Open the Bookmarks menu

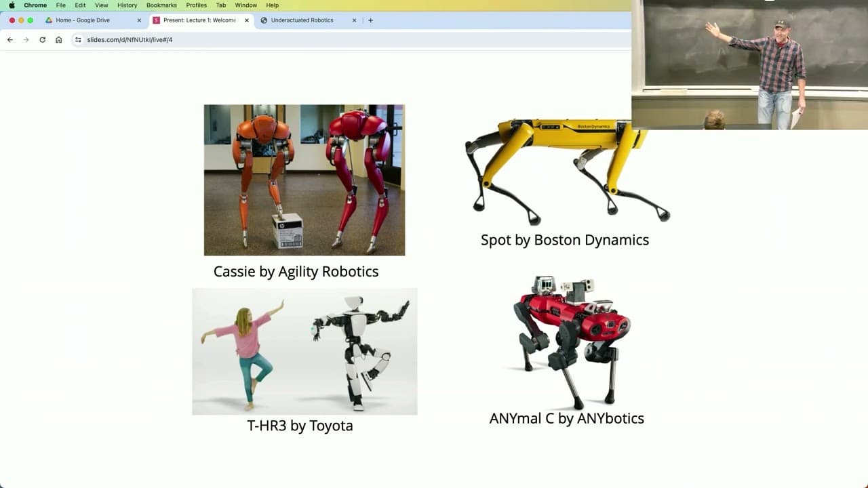161,5
